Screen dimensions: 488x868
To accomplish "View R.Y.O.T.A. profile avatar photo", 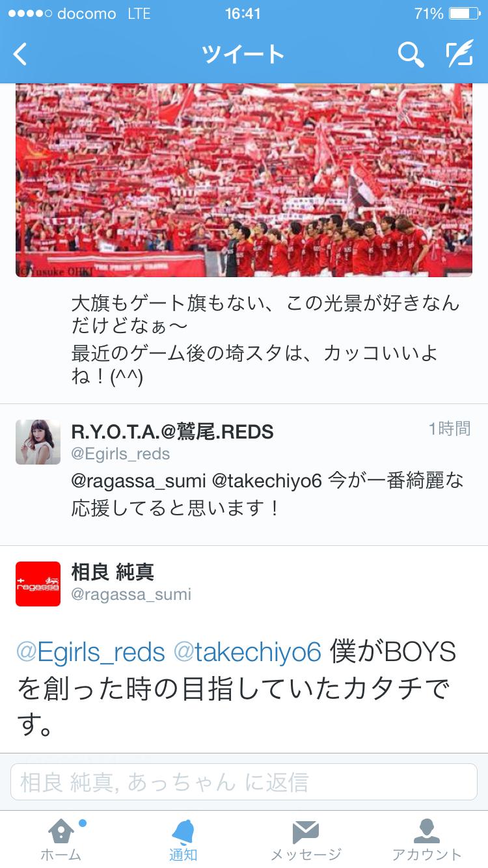I will point(38,442).
